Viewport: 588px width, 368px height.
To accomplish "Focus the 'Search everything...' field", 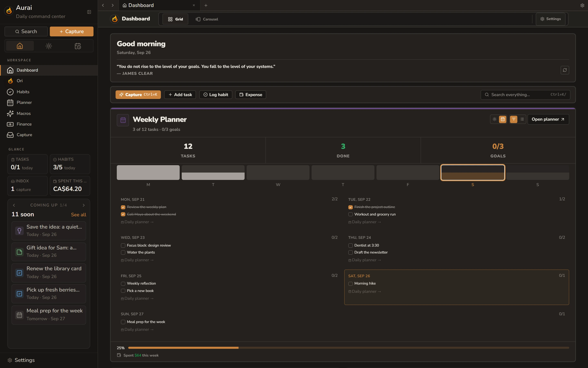I will tap(525, 95).
